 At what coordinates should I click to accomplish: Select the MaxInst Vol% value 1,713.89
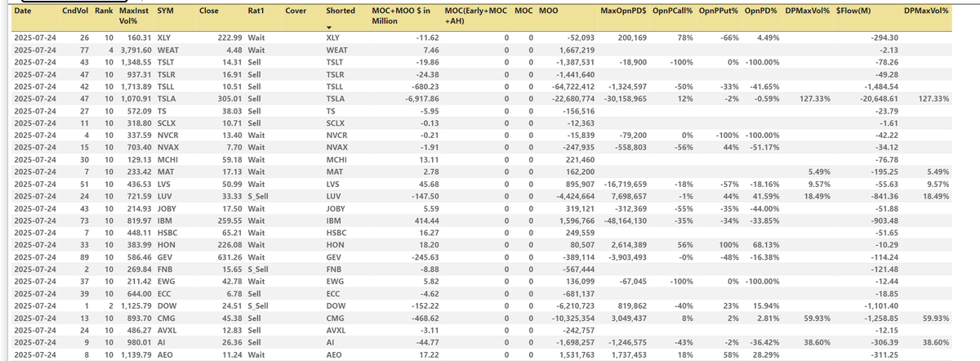point(136,85)
